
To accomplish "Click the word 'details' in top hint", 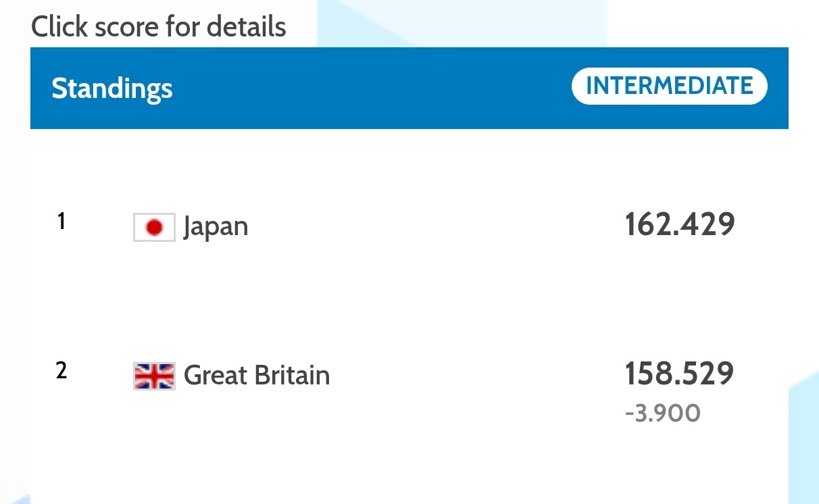I will click(x=246, y=27).
